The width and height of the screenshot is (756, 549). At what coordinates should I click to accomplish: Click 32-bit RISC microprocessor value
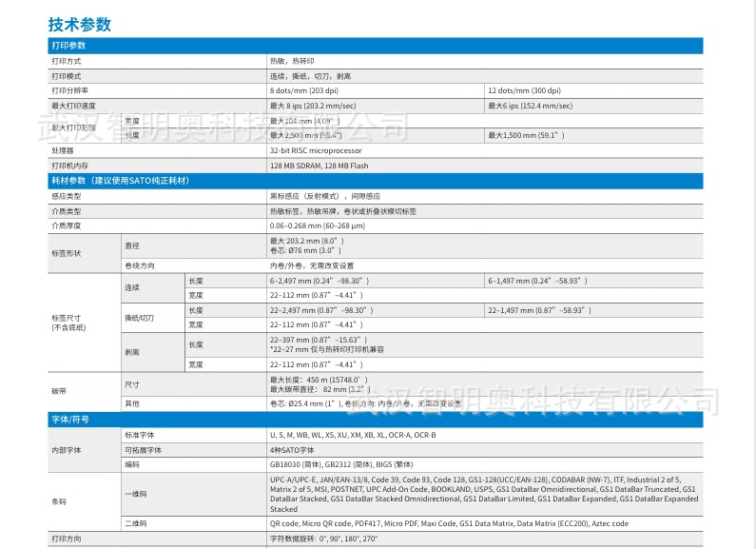click(x=316, y=150)
